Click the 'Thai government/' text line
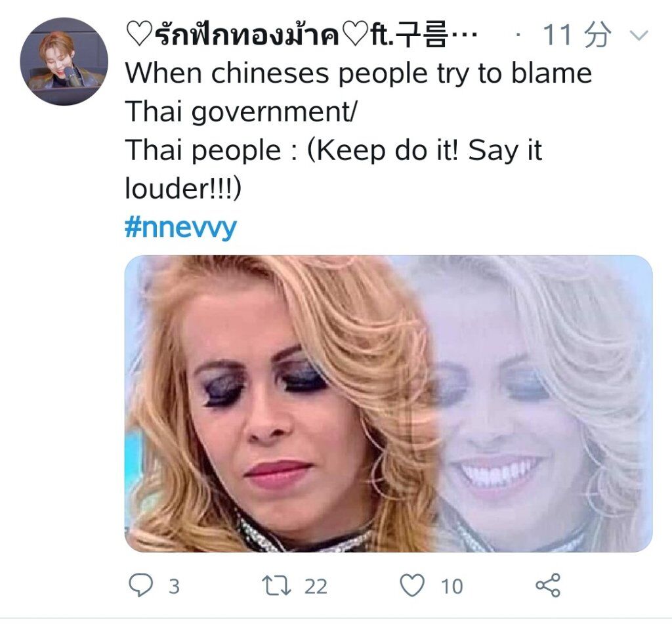 click(240, 112)
